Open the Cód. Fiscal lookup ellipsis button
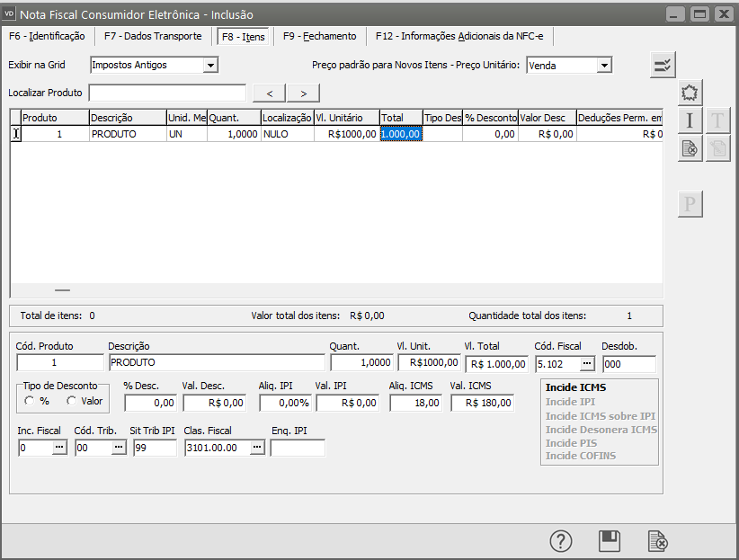 (587, 363)
